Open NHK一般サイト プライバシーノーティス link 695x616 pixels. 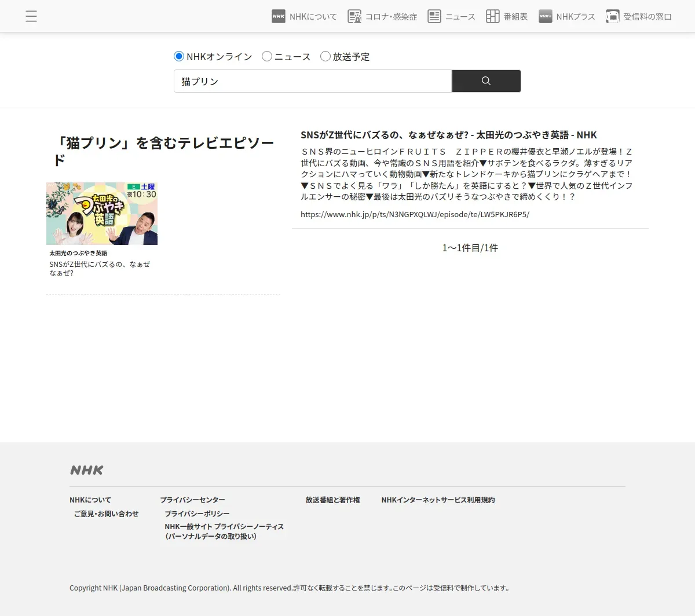(224, 531)
